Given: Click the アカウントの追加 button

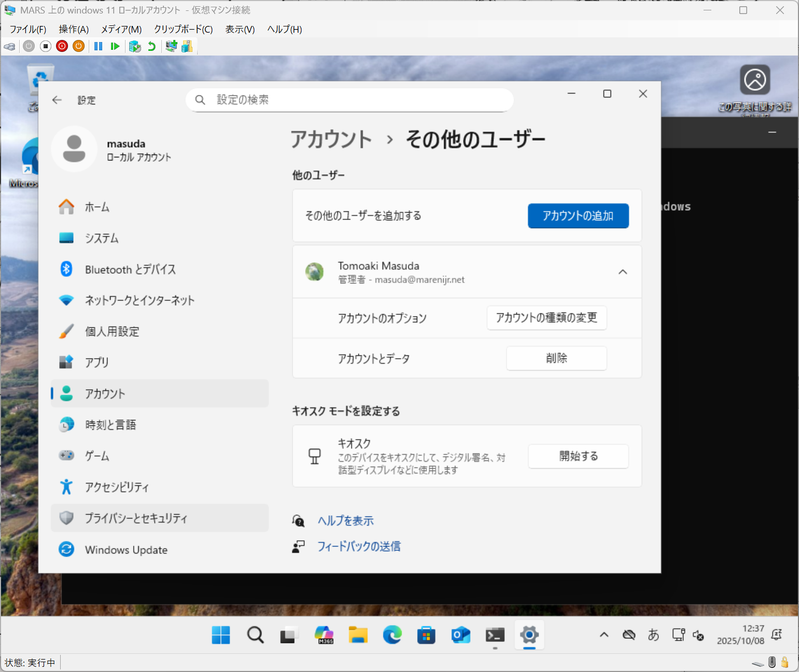Looking at the screenshot, I should pos(578,216).
